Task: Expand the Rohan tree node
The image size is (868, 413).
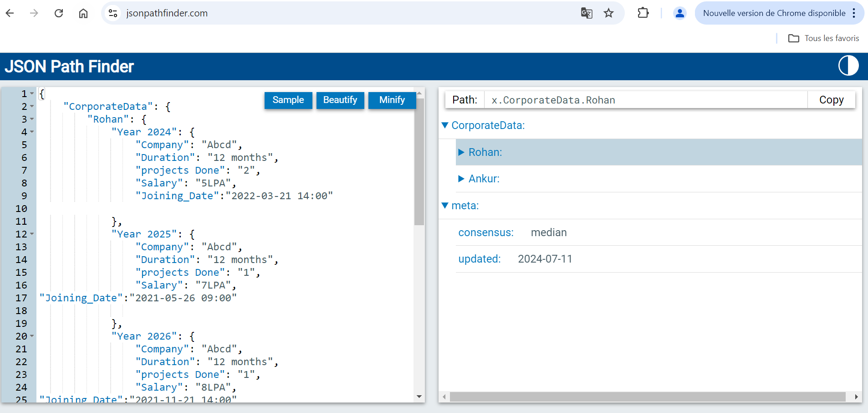Action: click(461, 152)
